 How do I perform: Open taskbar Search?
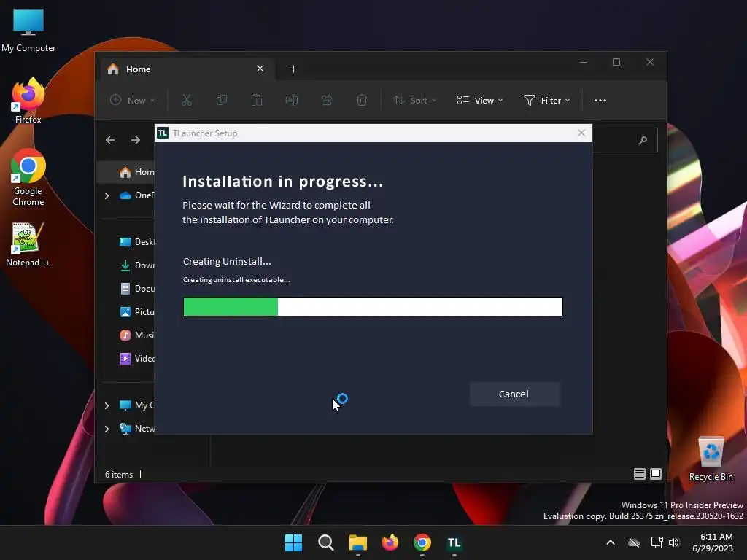[x=326, y=542]
